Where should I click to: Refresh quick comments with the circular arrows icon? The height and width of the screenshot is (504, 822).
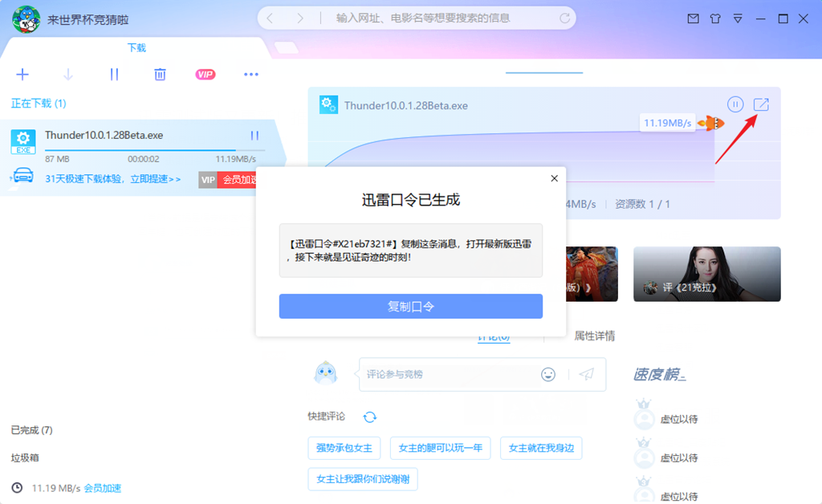pos(369,417)
